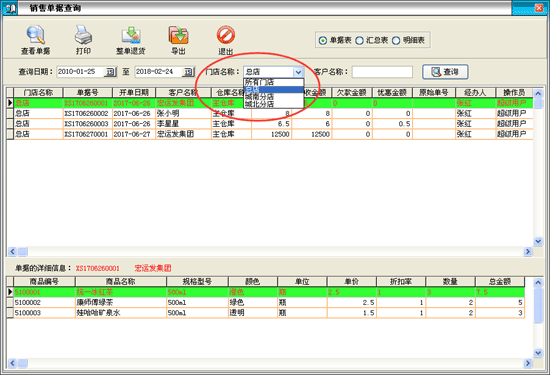Viewport: 550px width, 375px height.
Task: Select the 单据表 radio button
Action: (323, 41)
